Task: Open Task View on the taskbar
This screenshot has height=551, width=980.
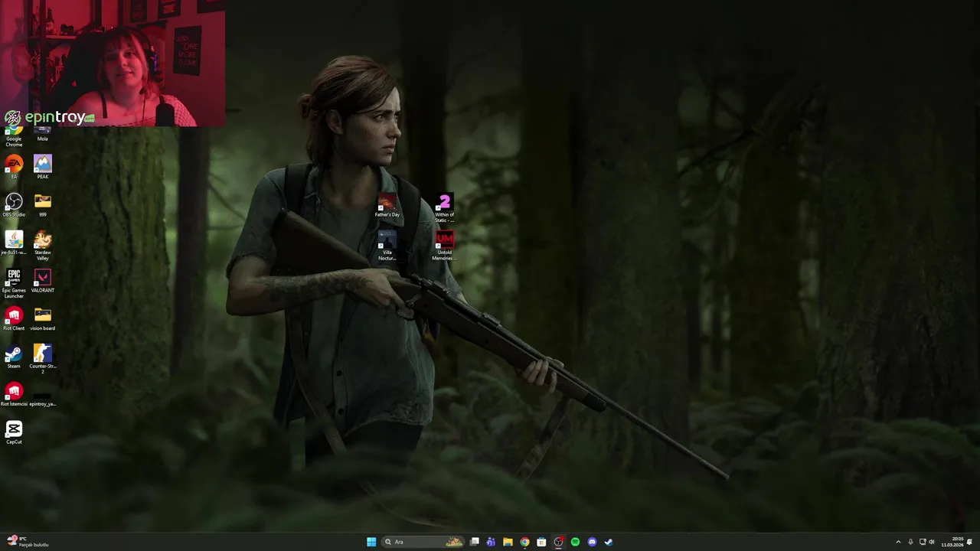Action: coord(475,542)
